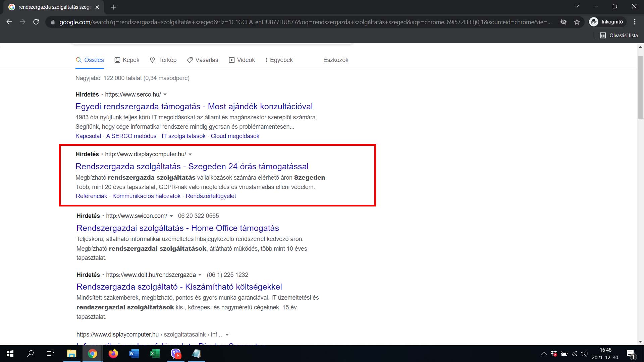Open the Cloud megoldások sitelink
The image size is (644, 362).
click(x=235, y=136)
